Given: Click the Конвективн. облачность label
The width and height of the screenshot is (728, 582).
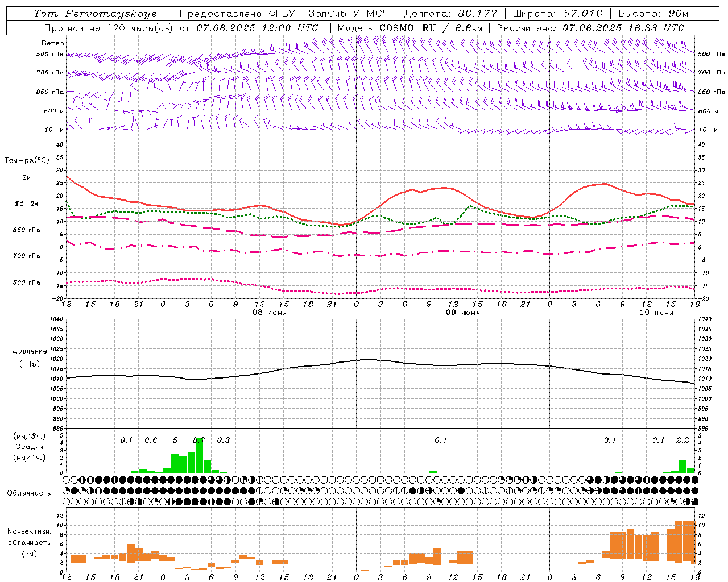Looking at the screenshot, I should 29,537.
